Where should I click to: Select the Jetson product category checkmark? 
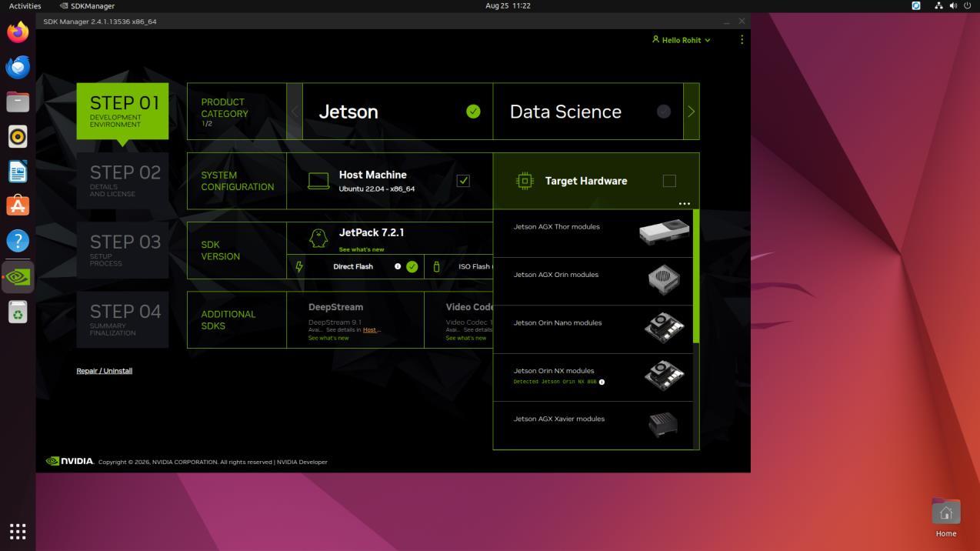[x=473, y=112]
